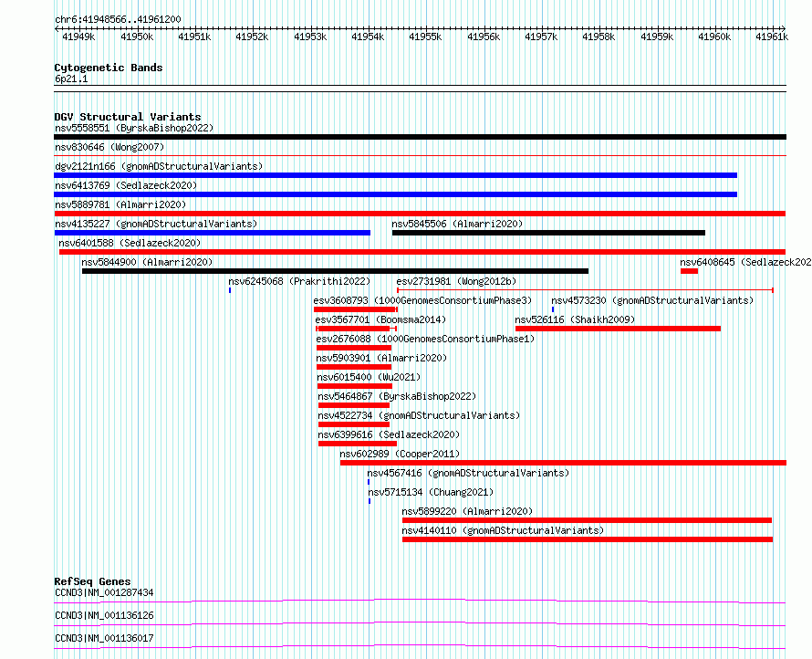The width and height of the screenshot is (812, 659).
Task: Open nsv6245068 (Prakrithi2022) label
Action: (x=299, y=281)
